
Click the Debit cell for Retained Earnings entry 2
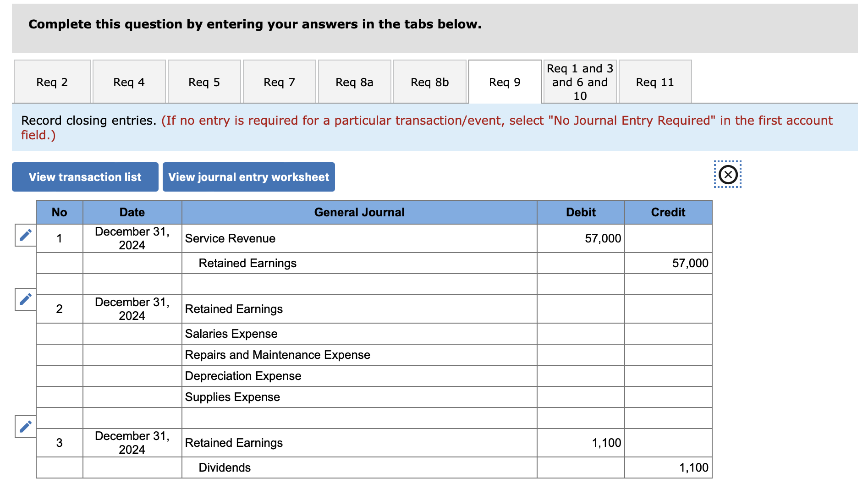pyautogui.click(x=580, y=309)
